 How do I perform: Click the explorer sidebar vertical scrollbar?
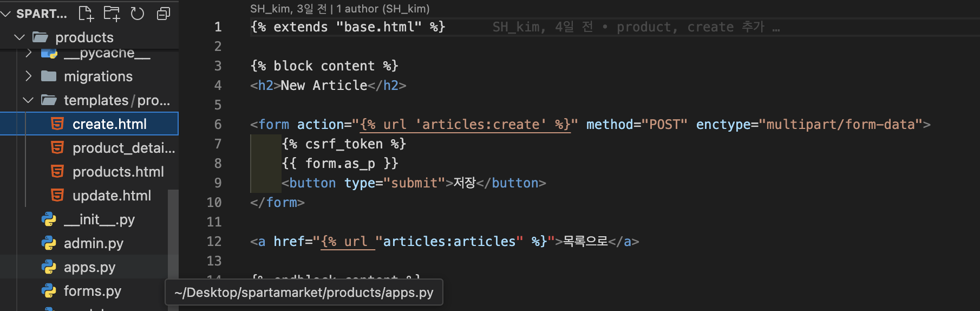tap(173, 249)
